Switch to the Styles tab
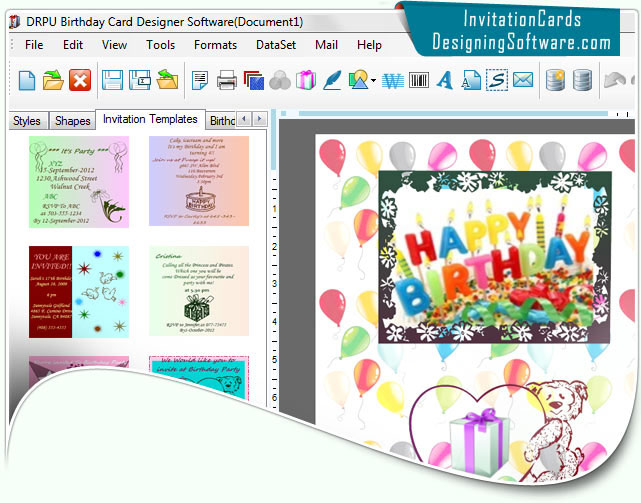This screenshot has width=641, height=503. pos(27,121)
